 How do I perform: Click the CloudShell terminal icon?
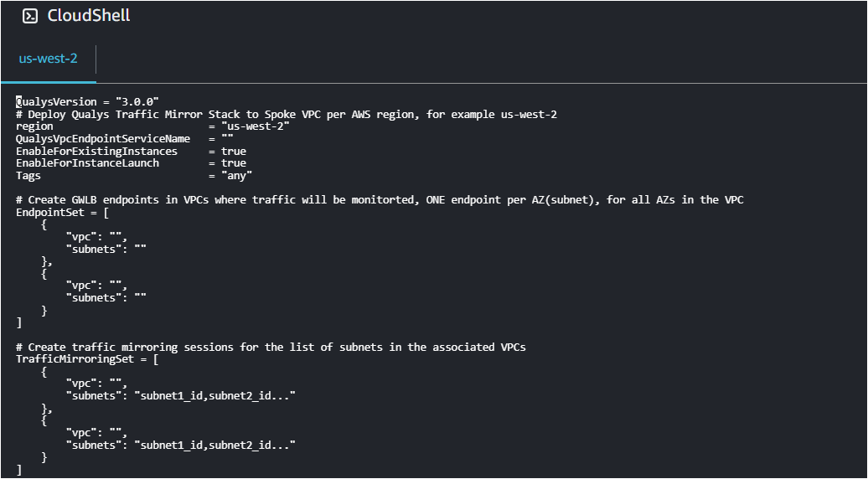point(30,16)
